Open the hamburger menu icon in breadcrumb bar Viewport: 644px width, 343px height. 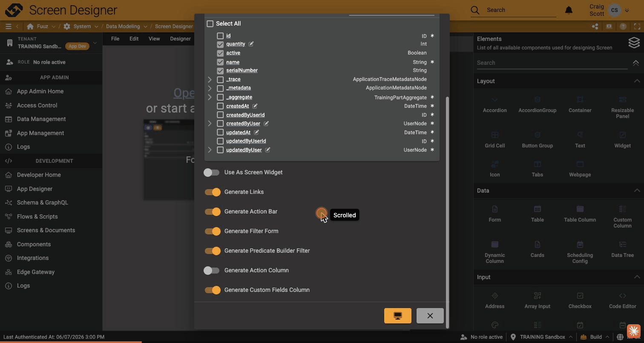8,26
